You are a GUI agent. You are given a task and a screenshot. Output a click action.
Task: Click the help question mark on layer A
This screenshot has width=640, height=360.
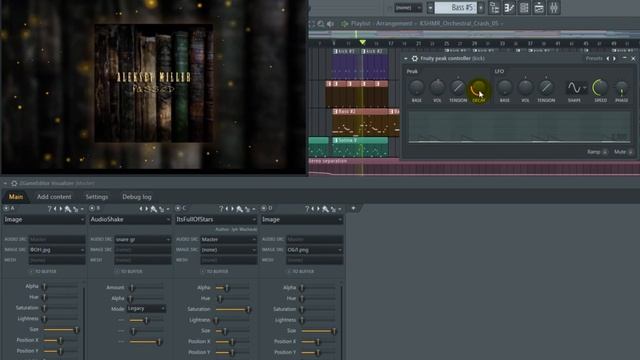(49, 209)
